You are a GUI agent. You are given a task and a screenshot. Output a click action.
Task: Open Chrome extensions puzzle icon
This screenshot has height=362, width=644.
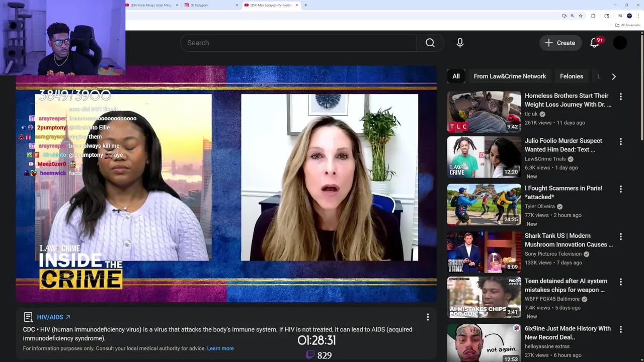593,16
